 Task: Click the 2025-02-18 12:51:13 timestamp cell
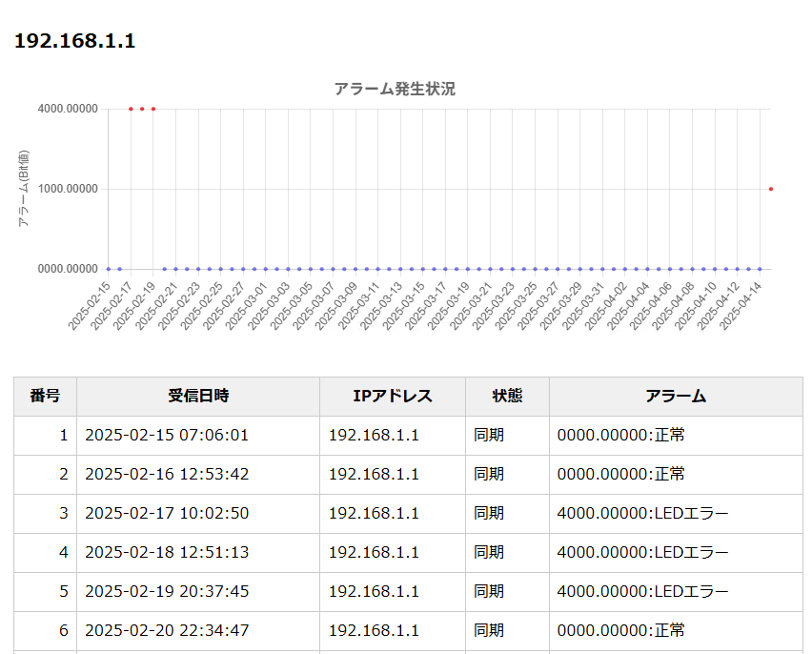[x=167, y=553]
